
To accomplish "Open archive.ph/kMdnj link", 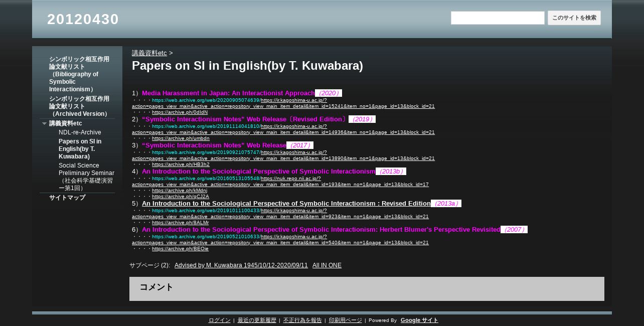I will [x=180, y=191].
